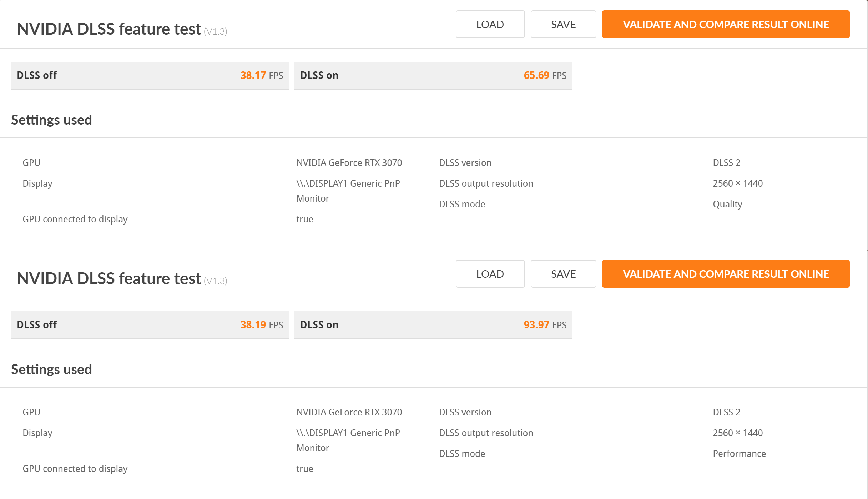Click the first Settings used heading
Image resolution: width=868 pixels, height=499 pixels.
[x=51, y=120]
